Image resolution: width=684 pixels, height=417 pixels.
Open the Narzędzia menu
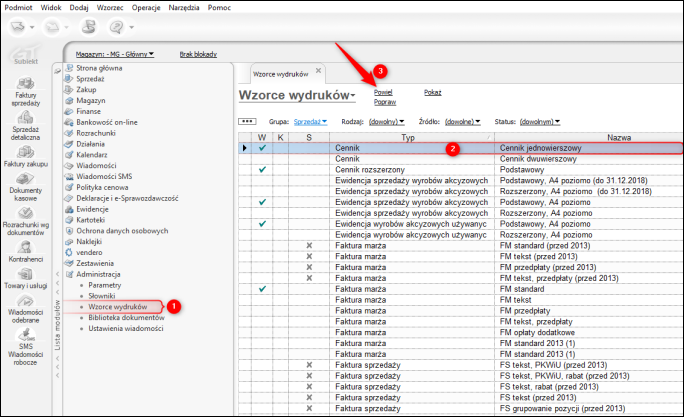point(184,7)
